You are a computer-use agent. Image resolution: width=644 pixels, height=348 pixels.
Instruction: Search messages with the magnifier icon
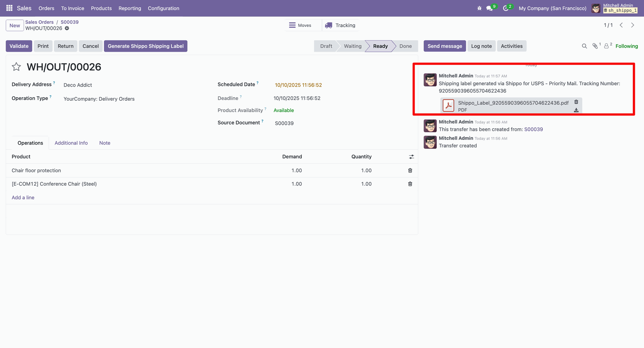click(584, 46)
